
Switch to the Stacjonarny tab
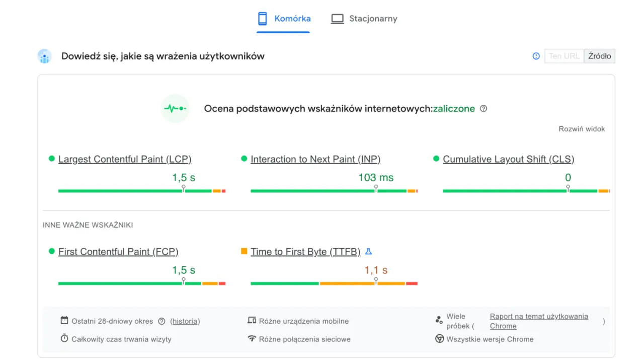pos(373,18)
